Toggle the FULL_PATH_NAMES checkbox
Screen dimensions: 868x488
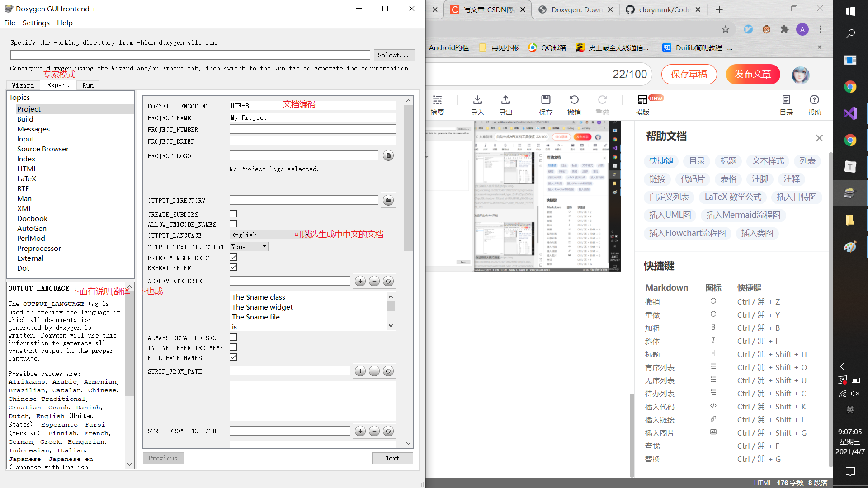click(x=233, y=357)
